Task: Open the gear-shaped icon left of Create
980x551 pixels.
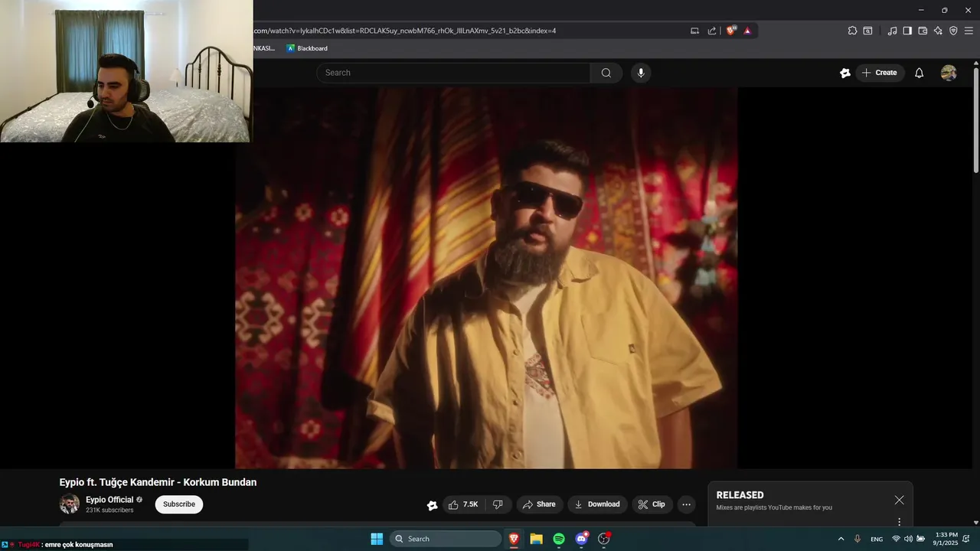Action: [844, 73]
